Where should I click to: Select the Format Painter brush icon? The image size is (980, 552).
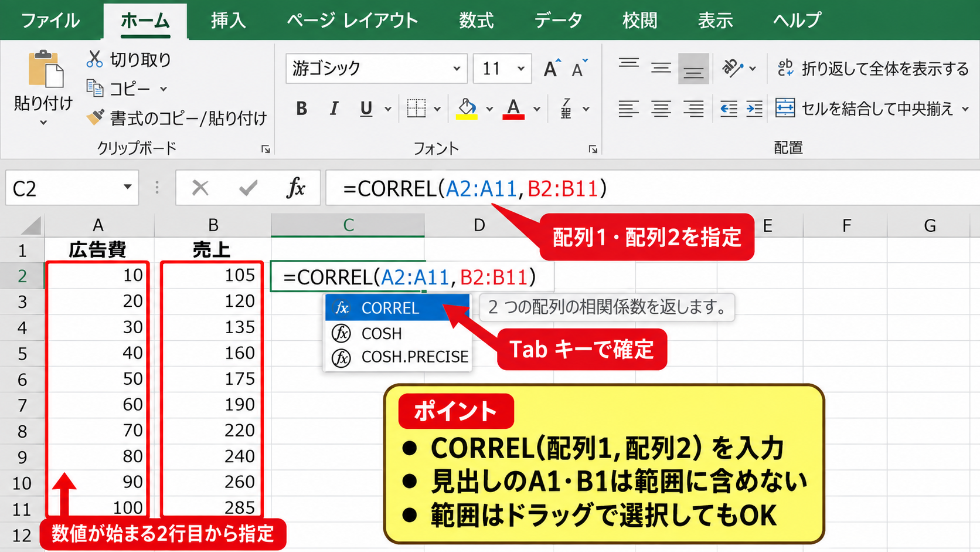coord(95,117)
